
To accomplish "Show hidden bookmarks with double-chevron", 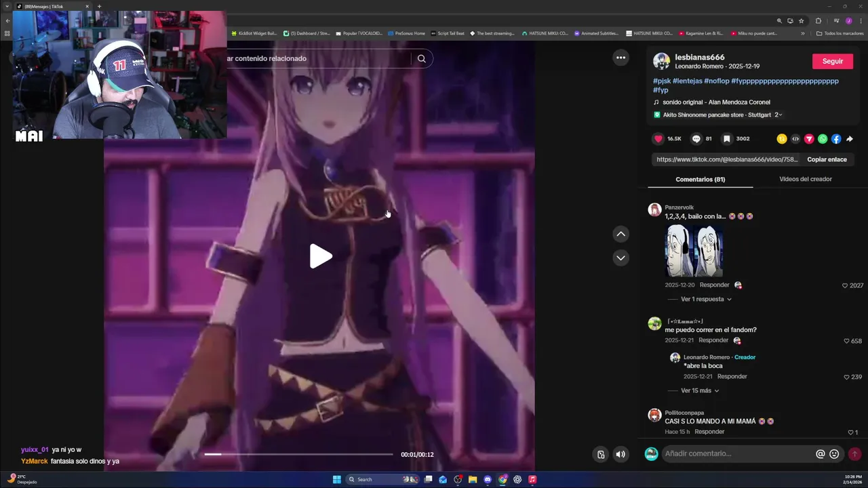I will point(803,33).
